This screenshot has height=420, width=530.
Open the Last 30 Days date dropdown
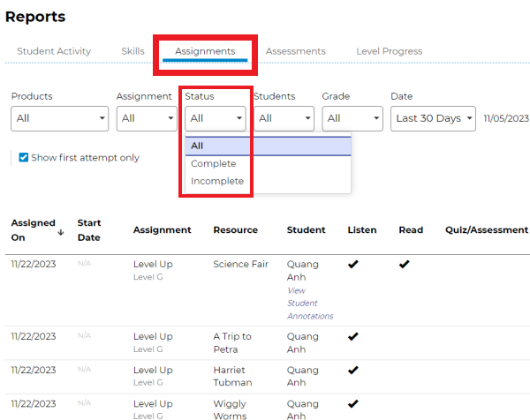pos(433,118)
